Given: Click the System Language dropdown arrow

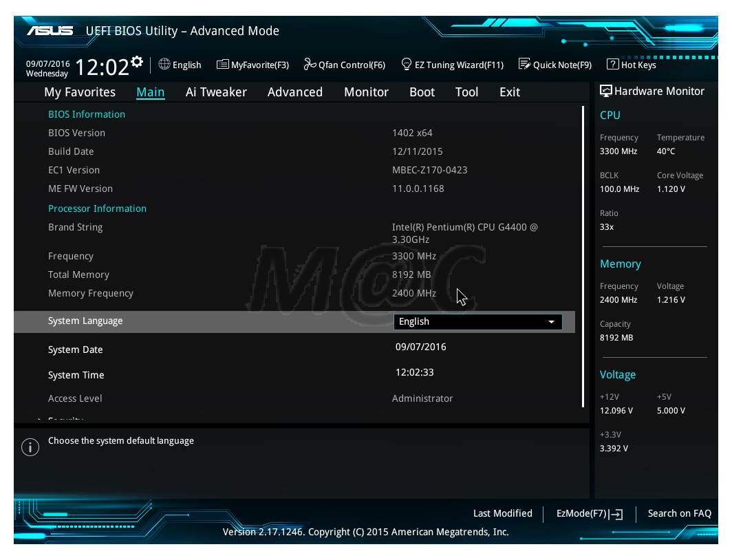Looking at the screenshot, I should pos(551,321).
